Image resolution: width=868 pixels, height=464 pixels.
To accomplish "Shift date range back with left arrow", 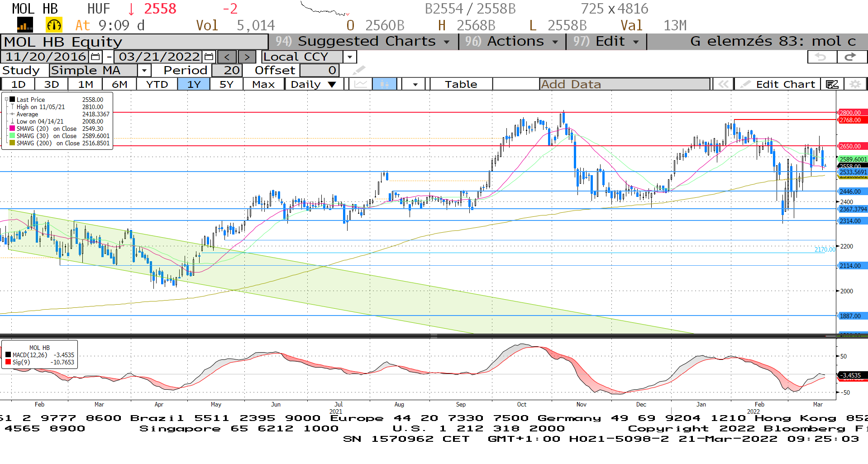I will [x=227, y=57].
